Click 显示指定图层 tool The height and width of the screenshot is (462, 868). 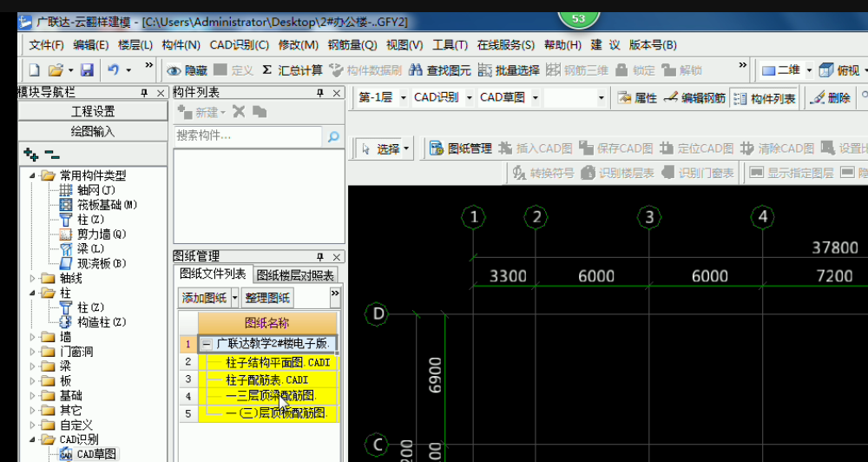792,173
